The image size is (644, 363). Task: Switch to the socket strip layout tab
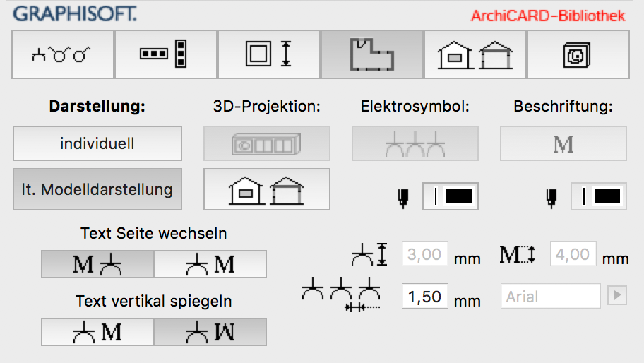coord(166,54)
